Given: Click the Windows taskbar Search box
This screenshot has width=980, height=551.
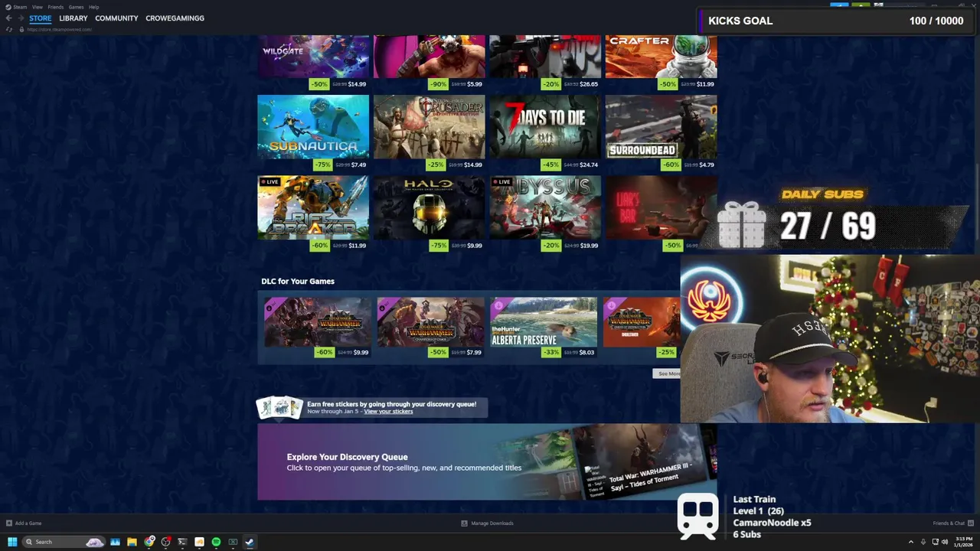Looking at the screenshot, I should tap(63, 542).
